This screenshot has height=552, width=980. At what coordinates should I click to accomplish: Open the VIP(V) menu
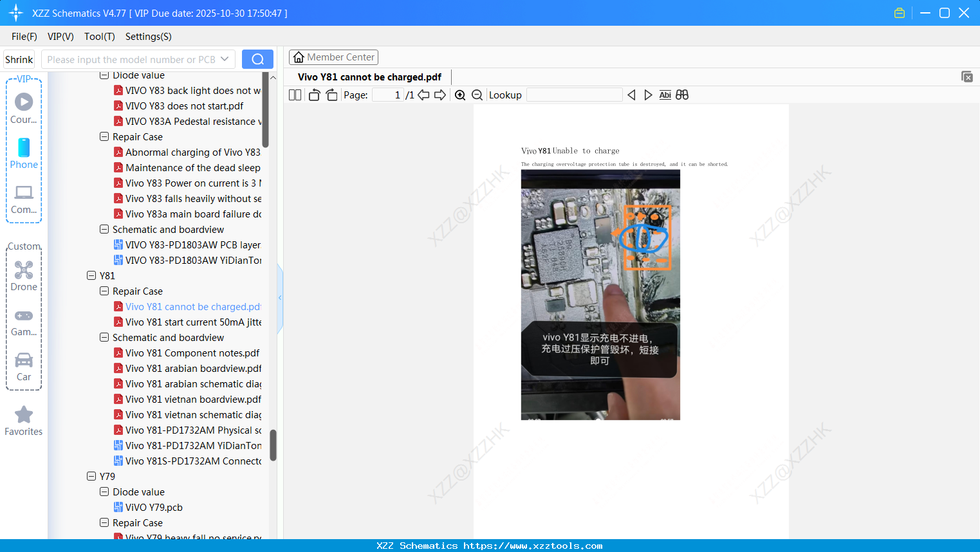point(60,37)
